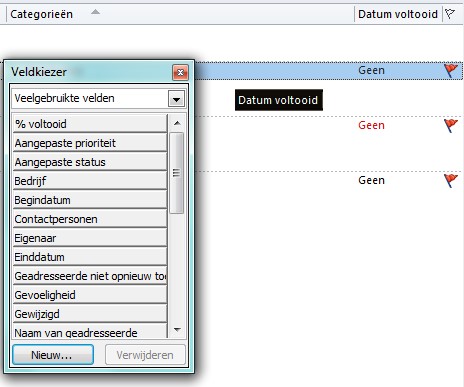The image size is (464, 387).
Task: Select the 'Aangepaste prioriteit' field
Action: (90, 143)
